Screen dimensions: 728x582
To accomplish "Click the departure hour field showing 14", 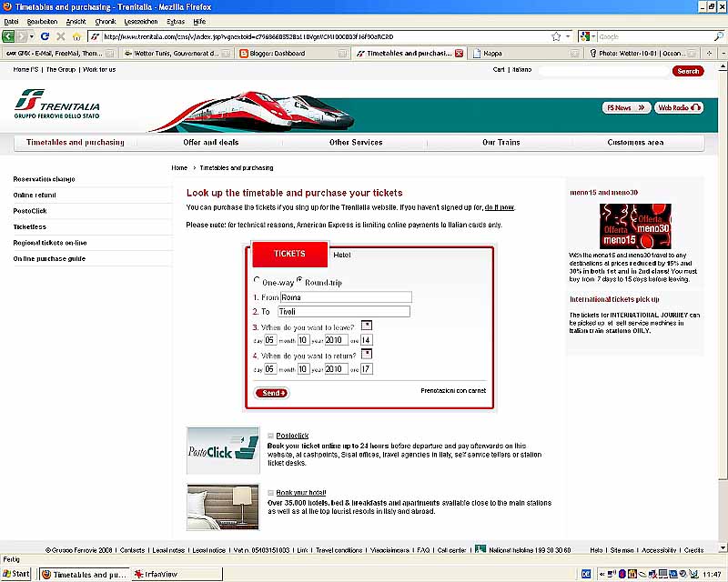I will 367,340.
